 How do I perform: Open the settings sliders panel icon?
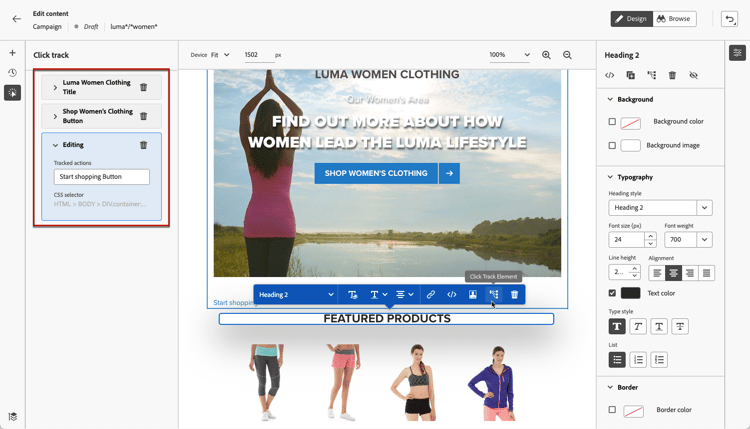[737, 53]
